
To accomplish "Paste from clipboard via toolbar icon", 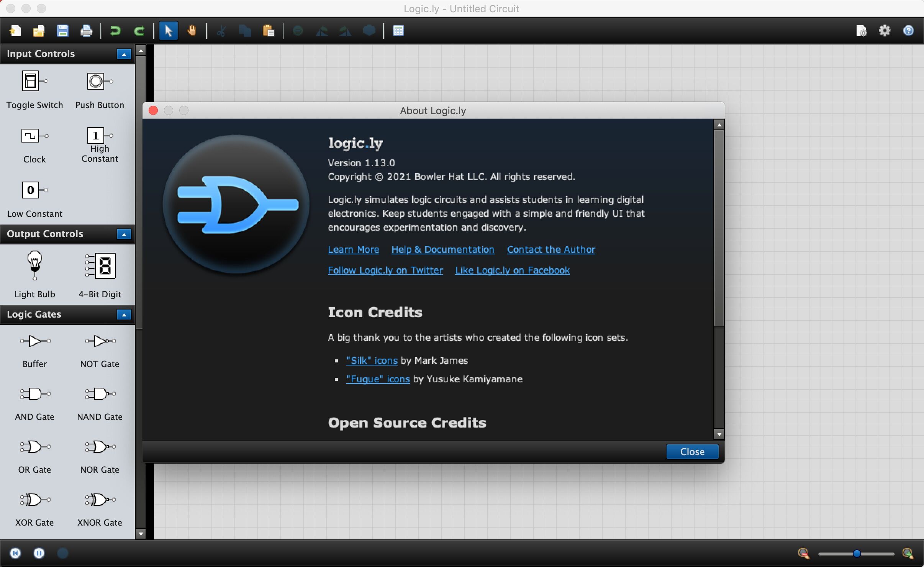I will click(x=269, y=31).
